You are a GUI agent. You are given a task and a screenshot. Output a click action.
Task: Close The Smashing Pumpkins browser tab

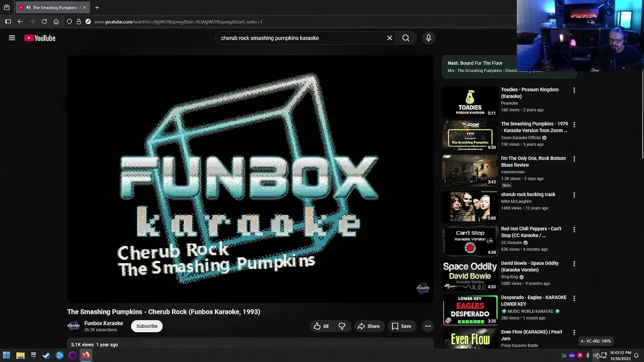tap(85, 8)
